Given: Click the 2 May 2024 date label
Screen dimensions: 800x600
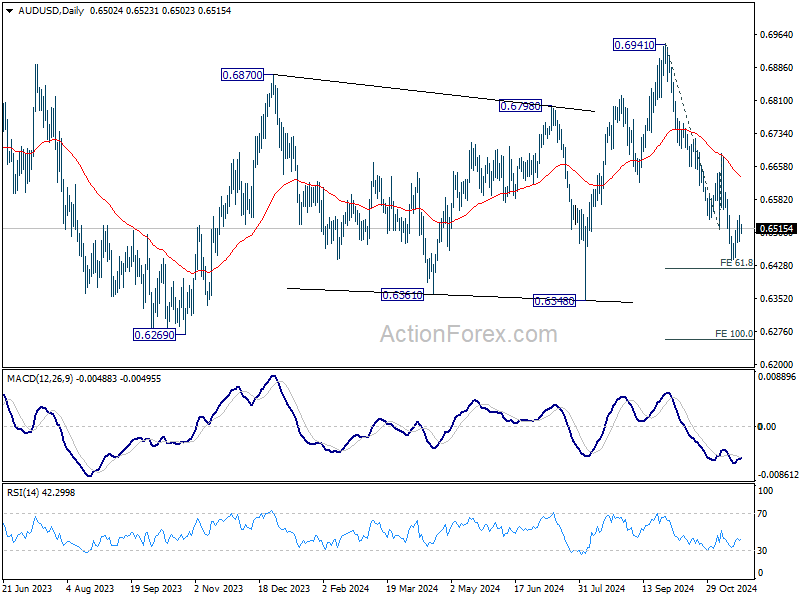Looking at the screenshot, I should (475, 588).
